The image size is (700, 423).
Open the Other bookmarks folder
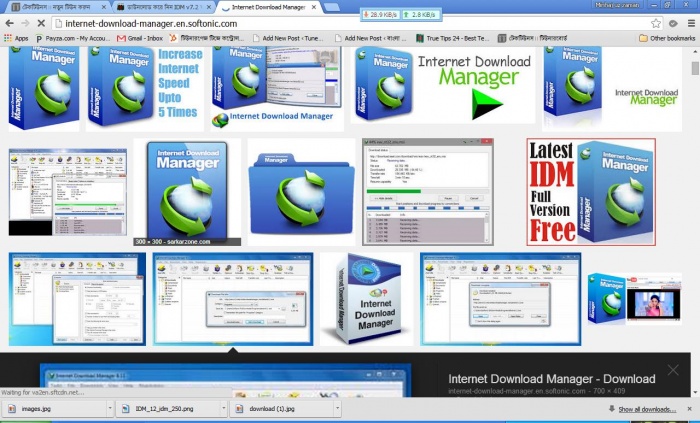pyautogui.click(x=667, y=38)
